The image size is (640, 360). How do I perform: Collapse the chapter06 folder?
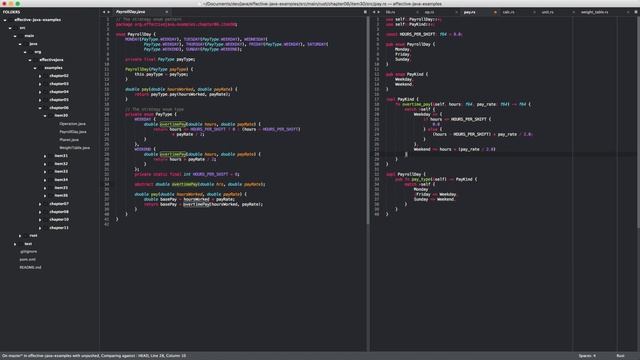click(40, 108)
